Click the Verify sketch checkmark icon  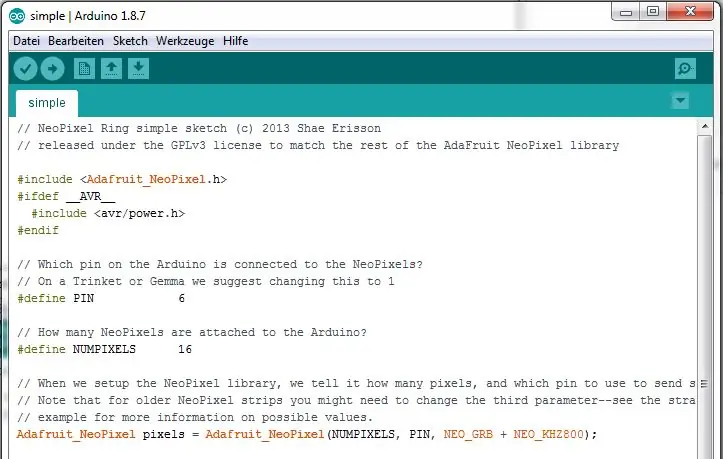pyautogui.click(x=25, y=69)
